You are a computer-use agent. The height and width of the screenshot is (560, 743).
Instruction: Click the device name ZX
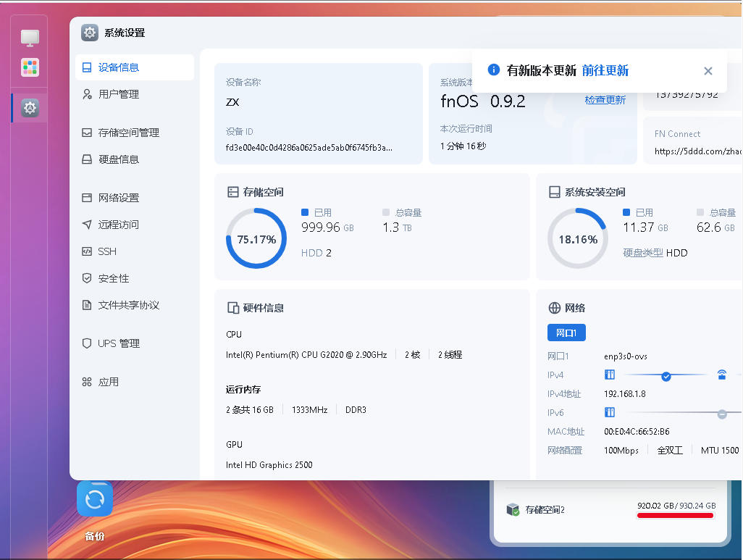[x=232, y=102]
